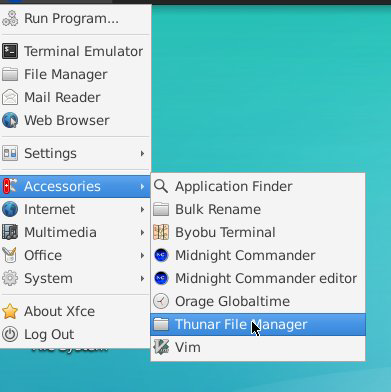Expand the Accessories submenu arrow
This screenshot has width=391, height=392.
(x=142, y=186)
